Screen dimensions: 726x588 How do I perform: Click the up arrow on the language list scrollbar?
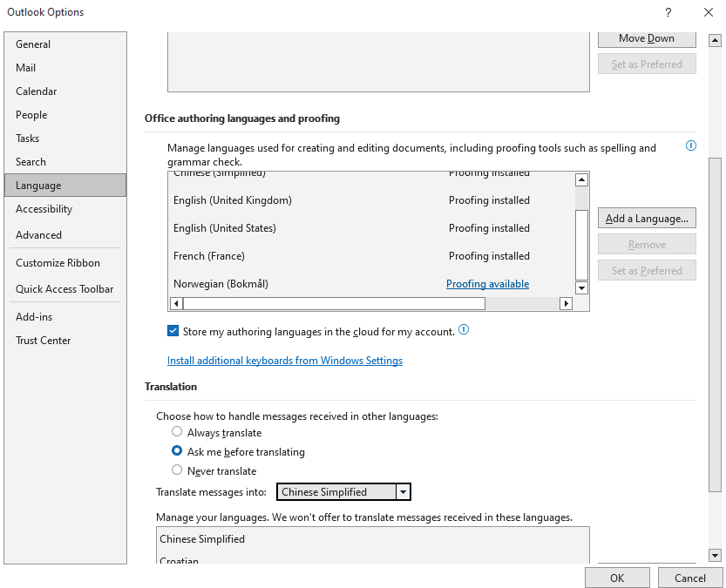(x=581, y=179)
